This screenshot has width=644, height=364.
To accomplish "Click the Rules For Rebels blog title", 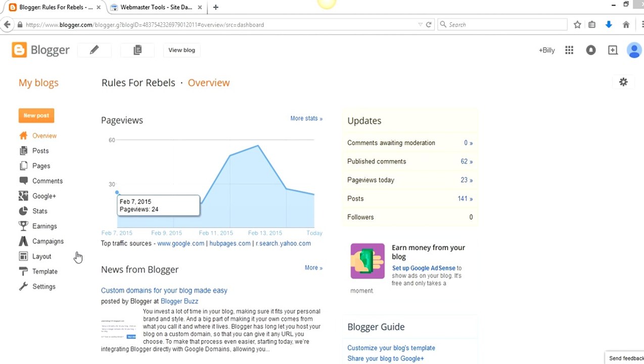I will point(138,82).
